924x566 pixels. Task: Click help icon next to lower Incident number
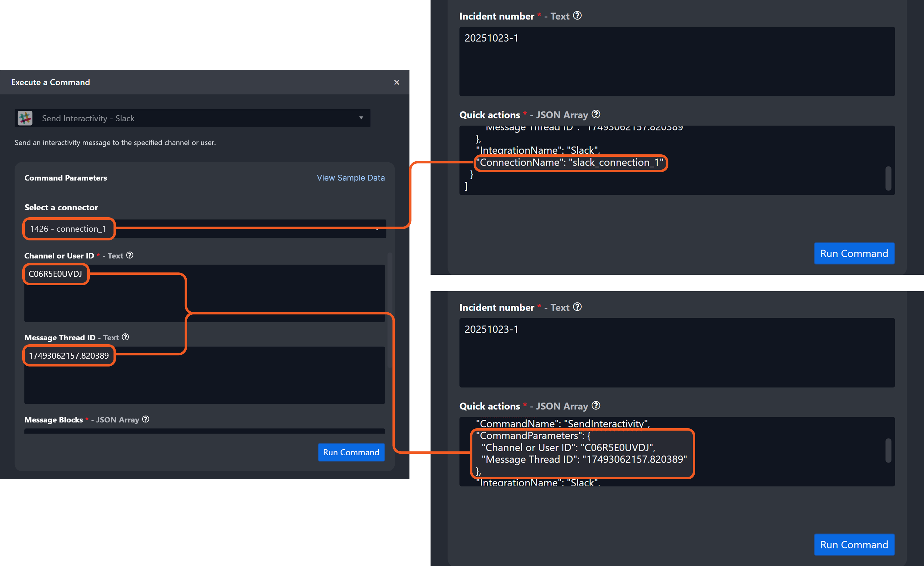click(x=577, y=307)
